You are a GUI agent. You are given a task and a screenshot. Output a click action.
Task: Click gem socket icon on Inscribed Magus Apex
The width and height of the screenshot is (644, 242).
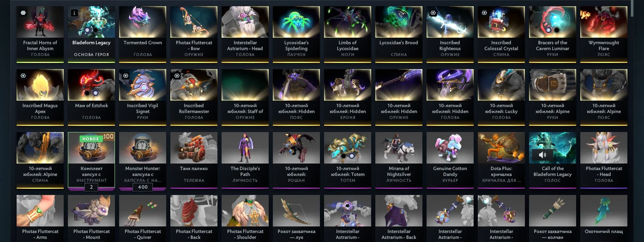pyautogui.click(x=23, y=76)
